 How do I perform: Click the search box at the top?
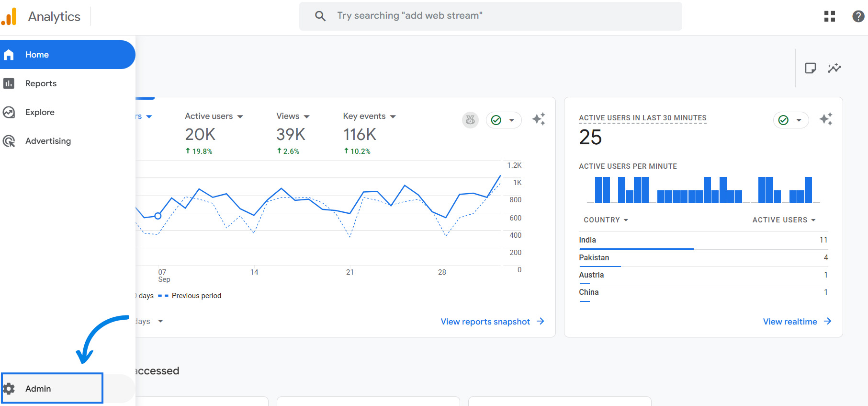pyautogui.click(x=490, y=16)
